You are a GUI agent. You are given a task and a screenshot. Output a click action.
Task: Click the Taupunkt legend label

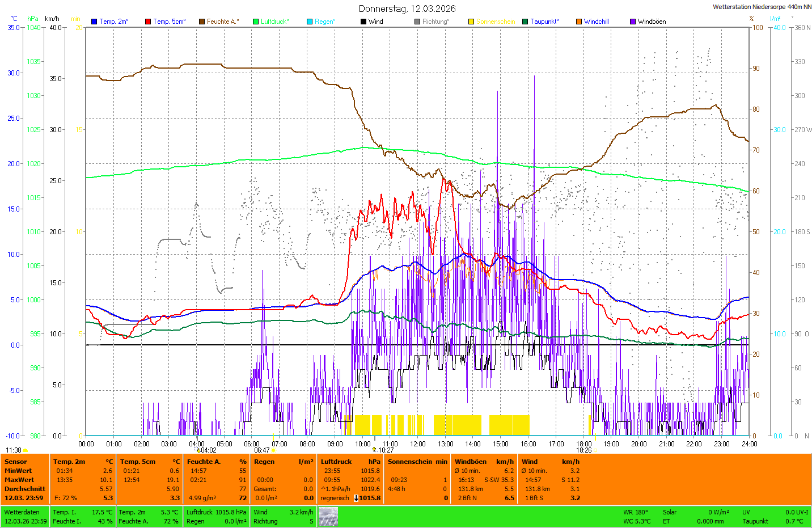point(544,22)
